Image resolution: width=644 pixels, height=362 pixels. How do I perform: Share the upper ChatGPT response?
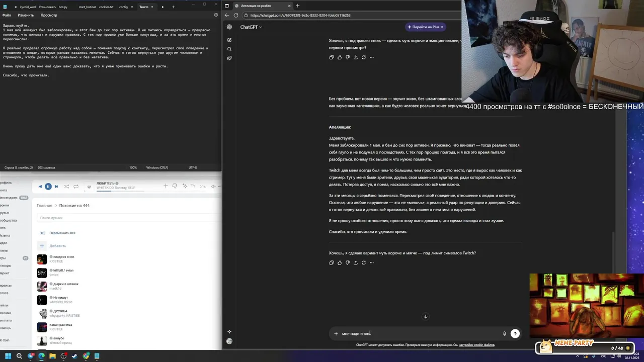[356, 57]
